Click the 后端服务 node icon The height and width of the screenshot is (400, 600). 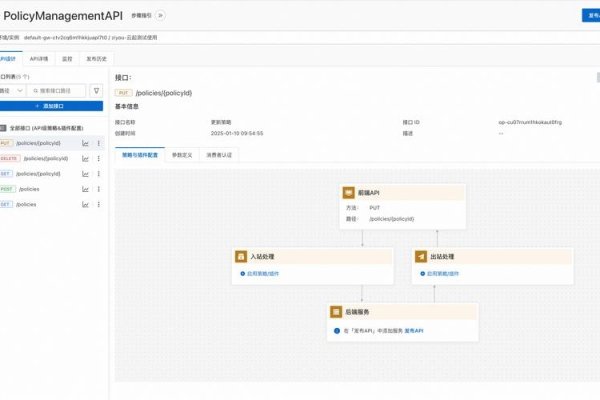(x=337, y=314)
